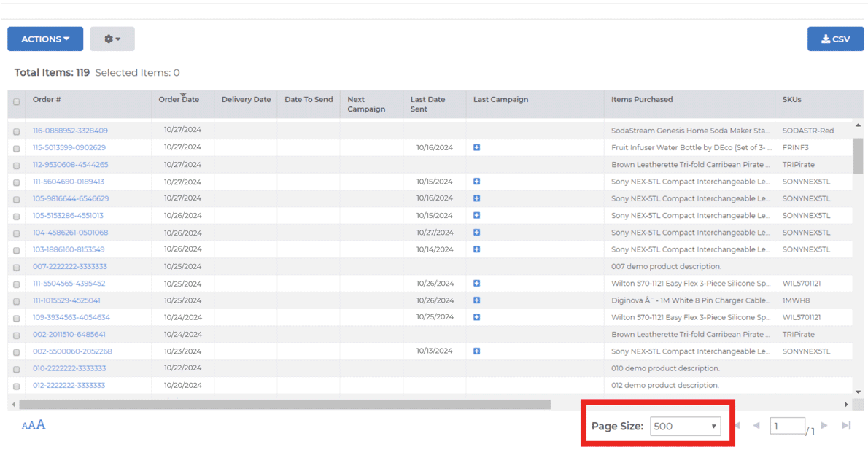Sort by Items Purchased column header

click(x=642, y=100)
